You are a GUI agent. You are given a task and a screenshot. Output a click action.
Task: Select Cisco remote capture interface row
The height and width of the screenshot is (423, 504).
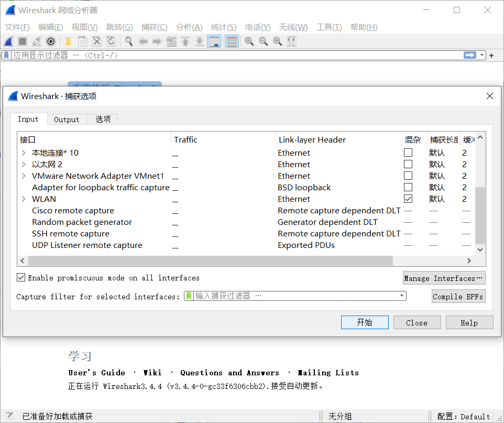(246, 211)
